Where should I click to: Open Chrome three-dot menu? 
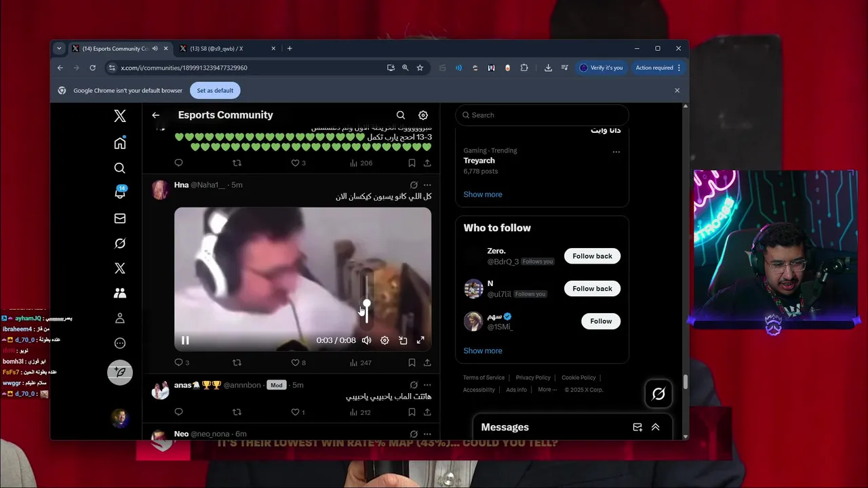pyautogui.click(x=679, y=68)
